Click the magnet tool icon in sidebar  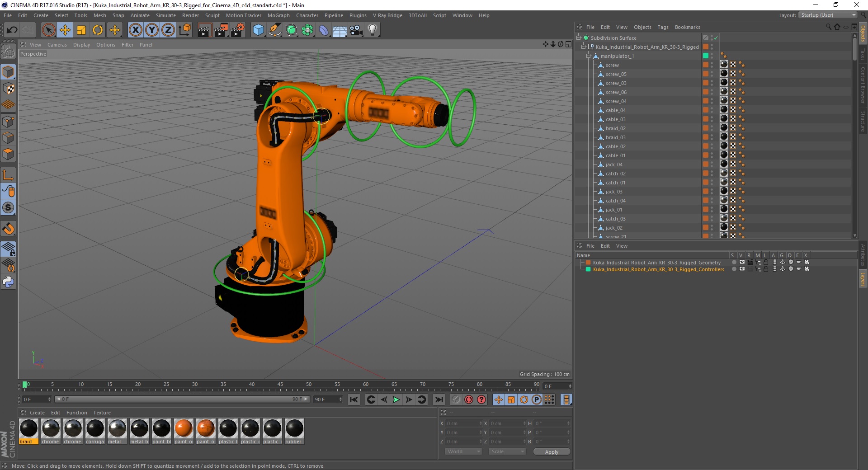(8, 229)
